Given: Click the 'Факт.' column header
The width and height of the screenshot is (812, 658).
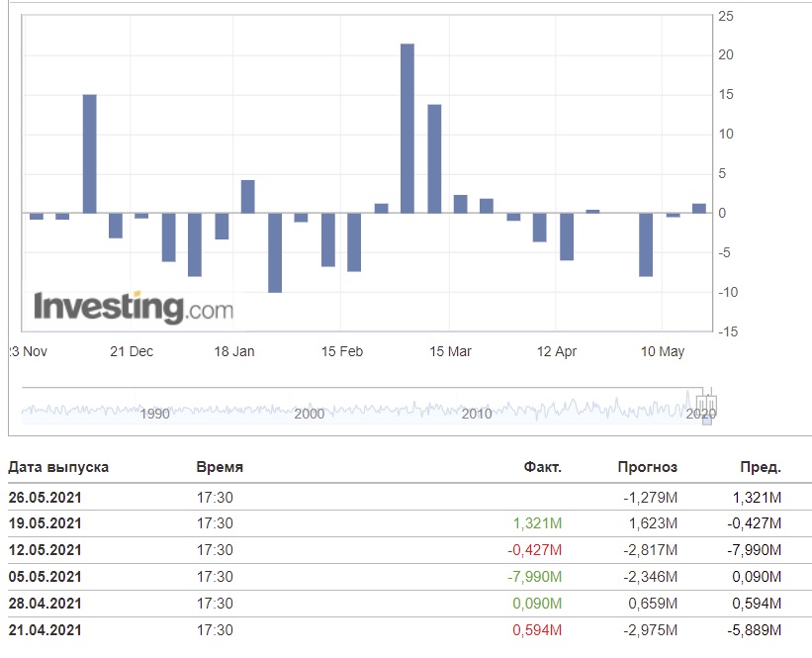Looking at the screenshot, I should pos(544,467).
